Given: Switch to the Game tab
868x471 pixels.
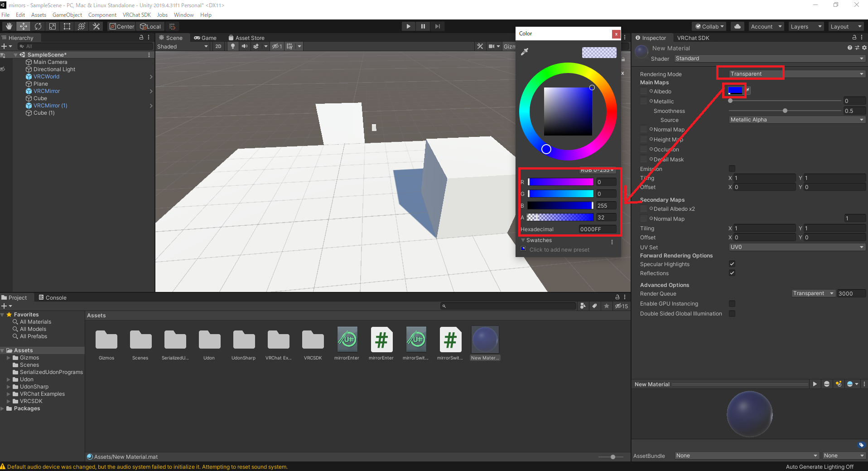Looking at the screenshot, I should 205,38.
